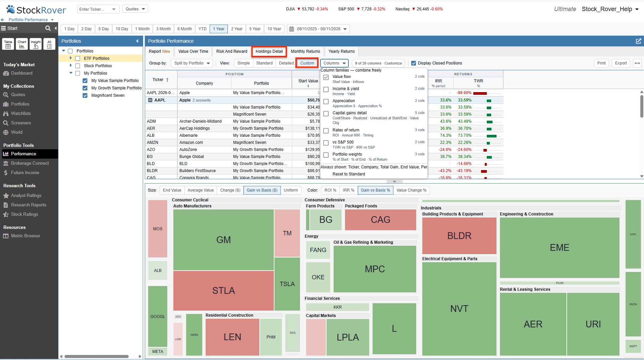
Task: Select Custom view
Action: [x=307, y=63]
